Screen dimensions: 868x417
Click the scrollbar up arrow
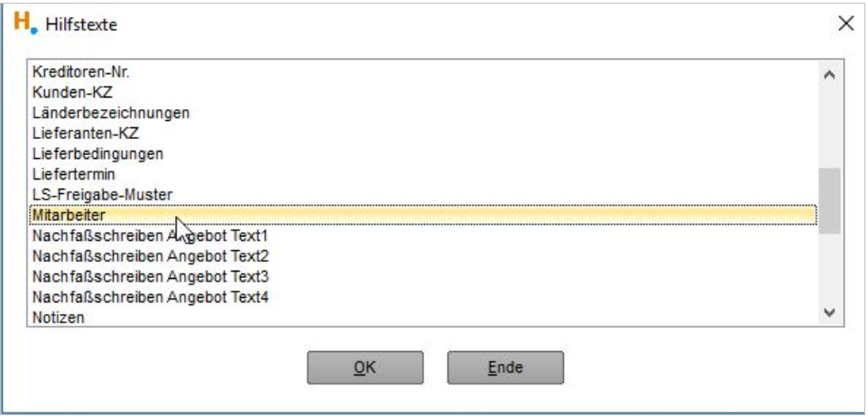(829, 75)
